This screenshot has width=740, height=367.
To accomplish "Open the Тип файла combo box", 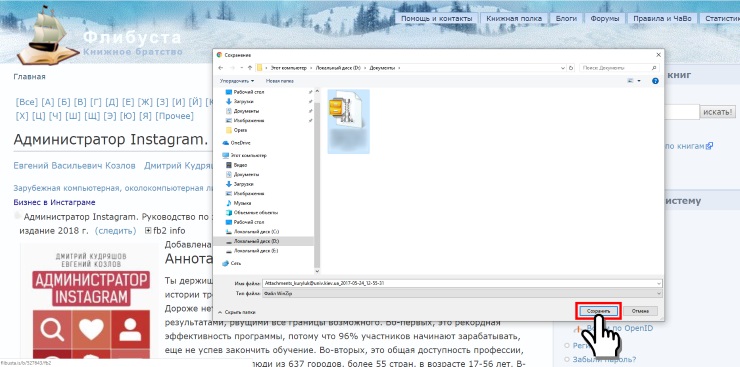I will [x=462, y=293].
